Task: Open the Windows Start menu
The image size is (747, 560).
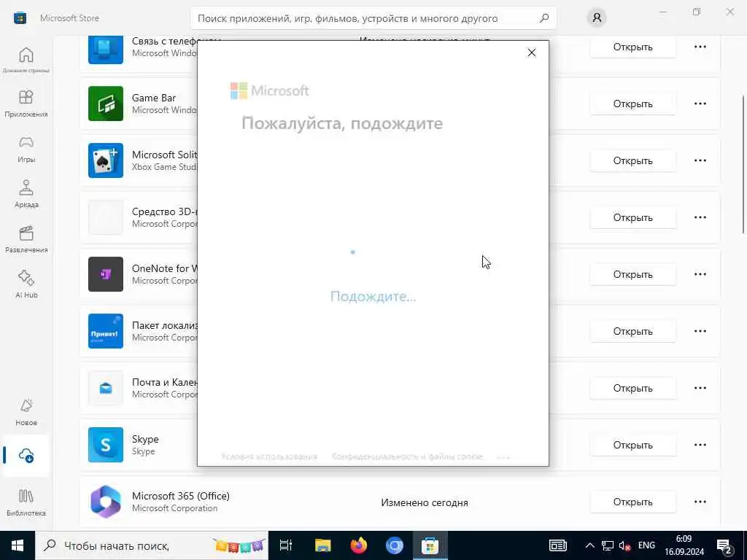Action: click(x=18, y=545)
